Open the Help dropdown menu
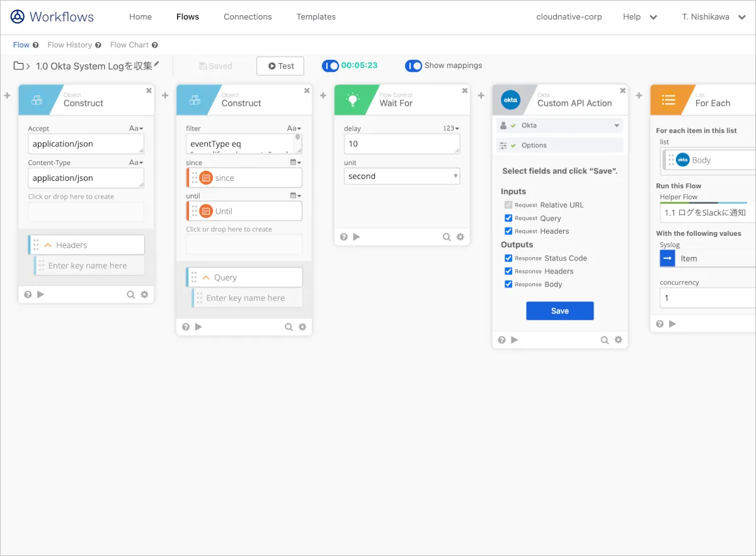756x556 pixels. click(640, 17)
